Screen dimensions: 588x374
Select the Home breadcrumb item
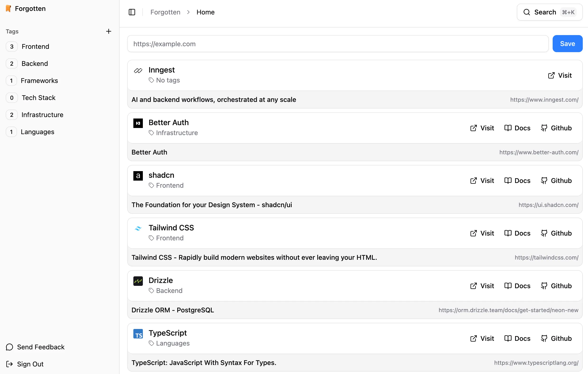pos(205,12)
